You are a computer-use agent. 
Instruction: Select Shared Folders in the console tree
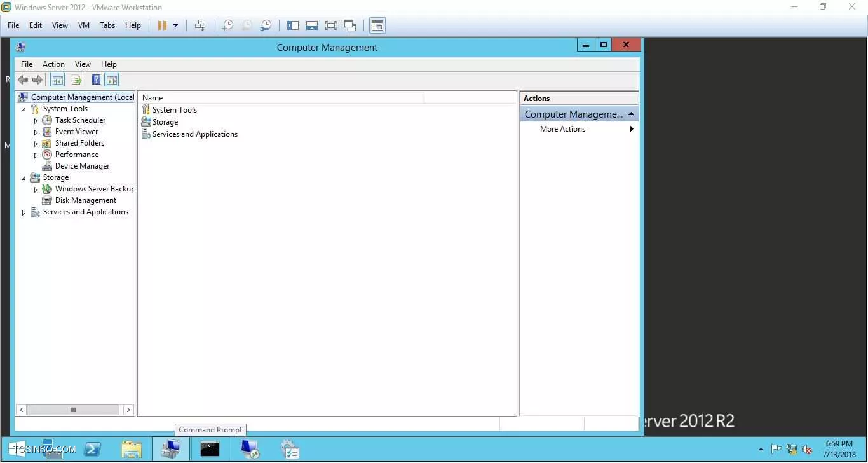pyautogui.click(x=79, y=143)
